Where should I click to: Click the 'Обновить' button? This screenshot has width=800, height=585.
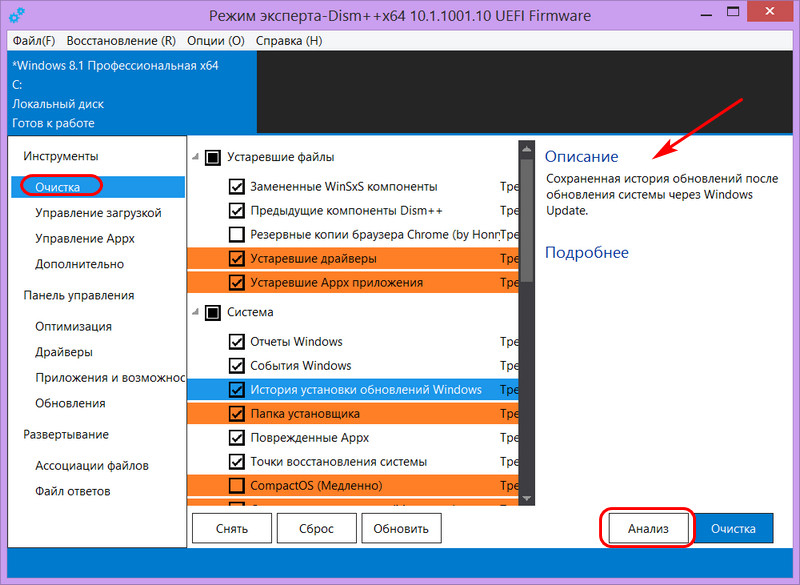pyautogui.click(x=401, y=528)
